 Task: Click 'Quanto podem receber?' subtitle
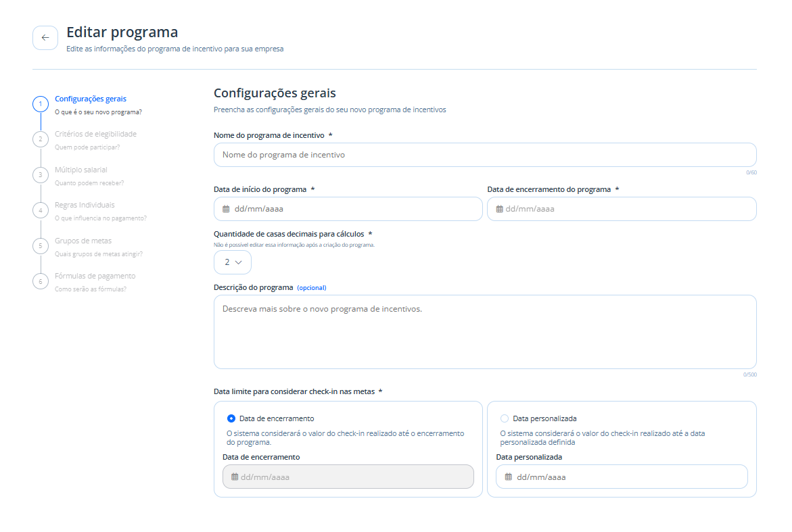click(89, 183)
